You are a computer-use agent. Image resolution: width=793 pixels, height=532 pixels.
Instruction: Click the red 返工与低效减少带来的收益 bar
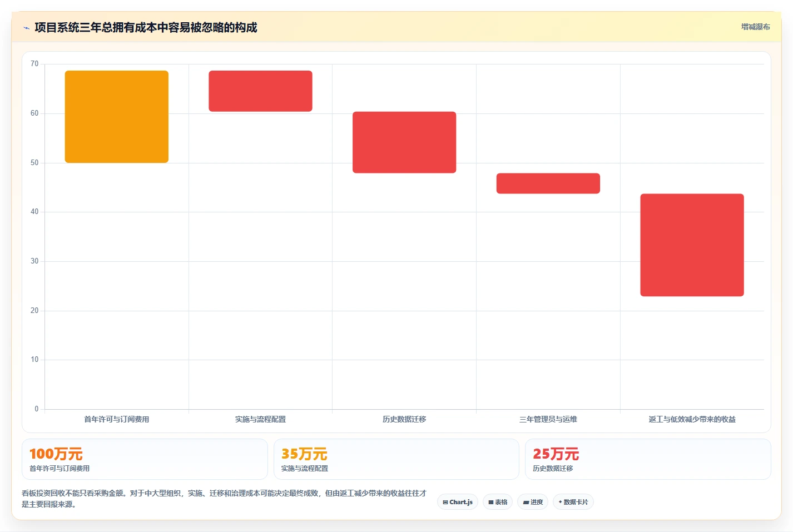[692, 245]
